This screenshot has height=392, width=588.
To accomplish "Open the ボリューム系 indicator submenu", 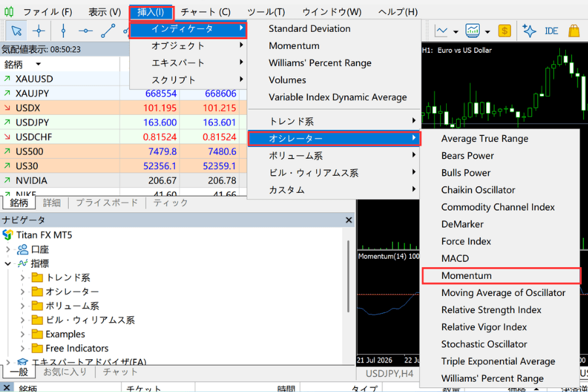I will pyautogui.click(x=334, y=155).
